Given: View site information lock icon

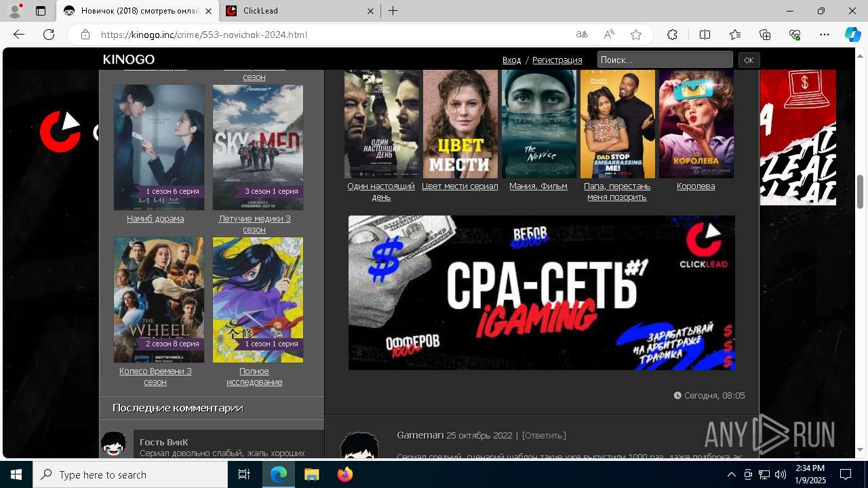Looking at the screenshot, I should pos(85,35).
